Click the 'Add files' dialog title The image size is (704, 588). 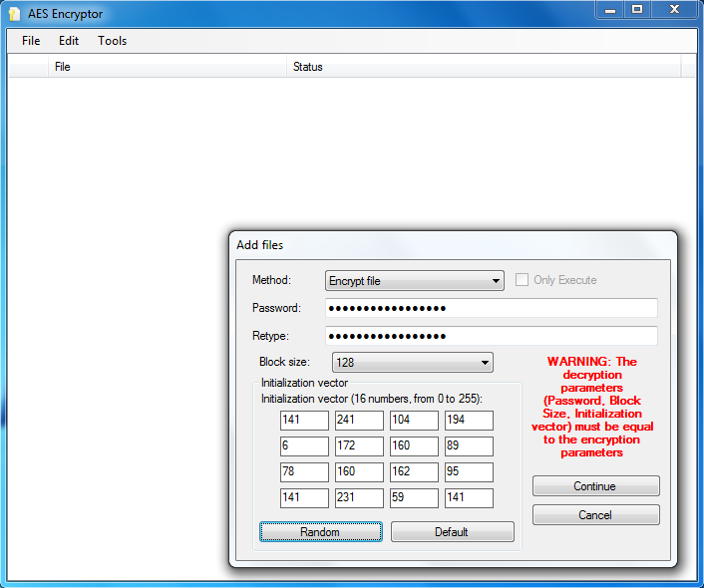tap(260, 245)
